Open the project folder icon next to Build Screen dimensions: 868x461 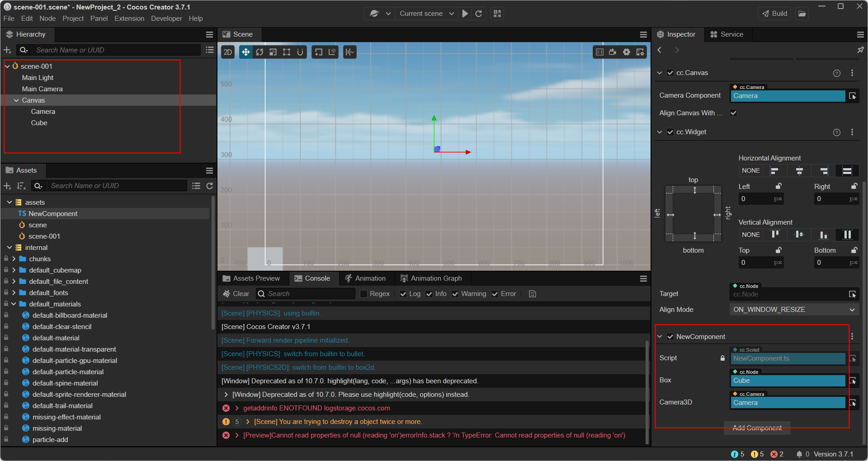pos(802,14)
